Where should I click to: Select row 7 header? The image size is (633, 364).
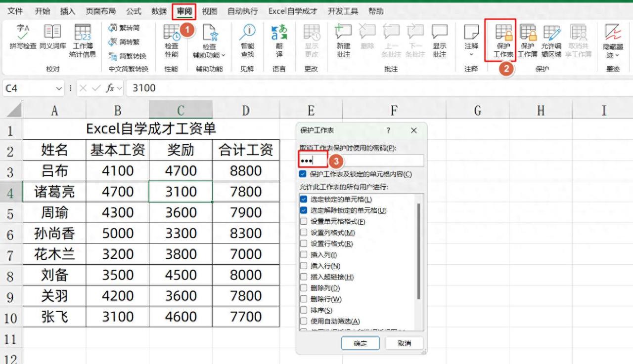pyautogui.click(x=11, y=255)
